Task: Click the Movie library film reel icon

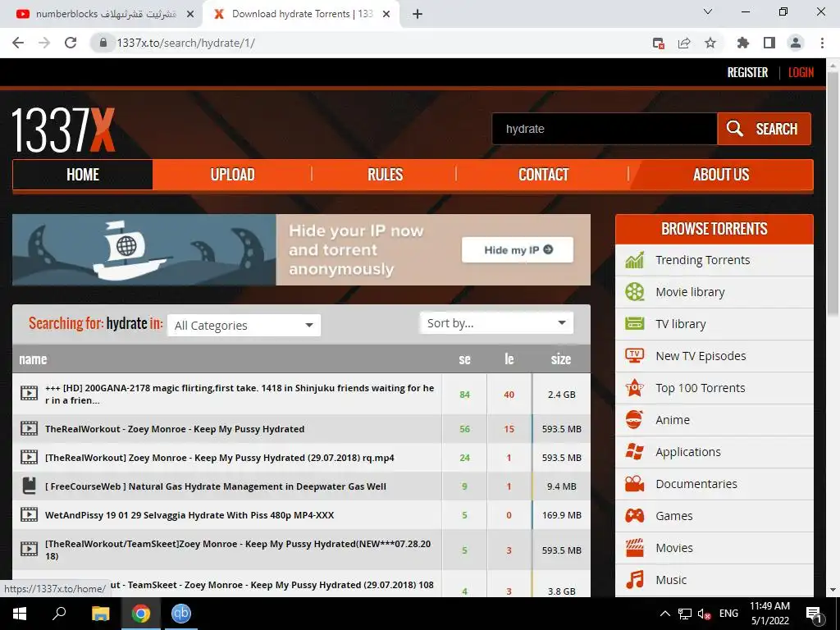Action: point(635,292)
